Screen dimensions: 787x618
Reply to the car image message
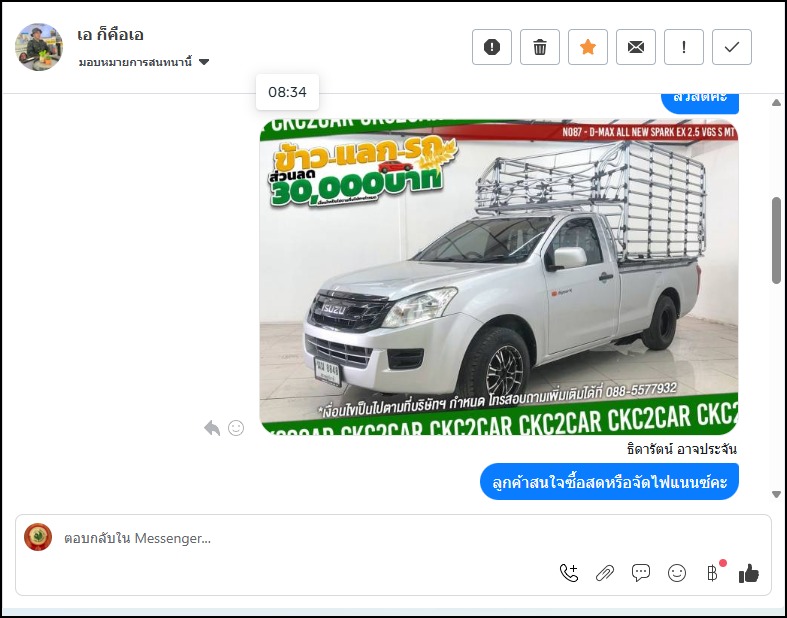click(212, 428)
